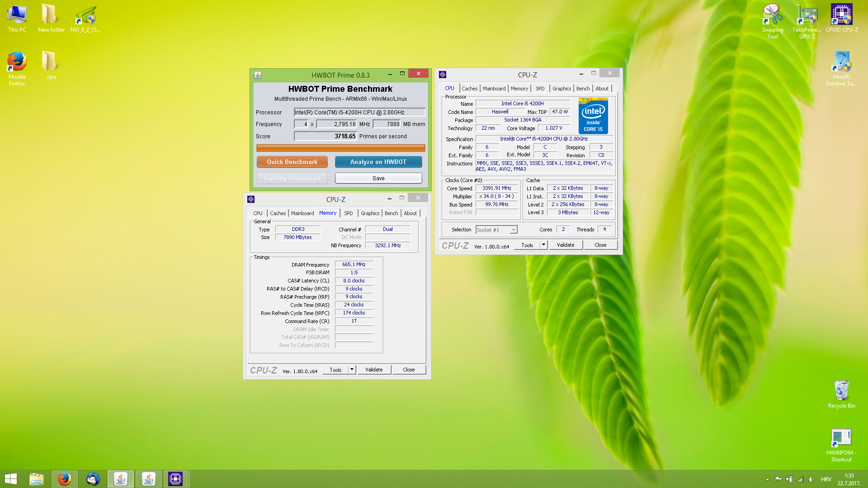Screen dimensions: 868x488
Task: Open Action Center flag icon
Action: pyautogui.click(x=778, y=479)
